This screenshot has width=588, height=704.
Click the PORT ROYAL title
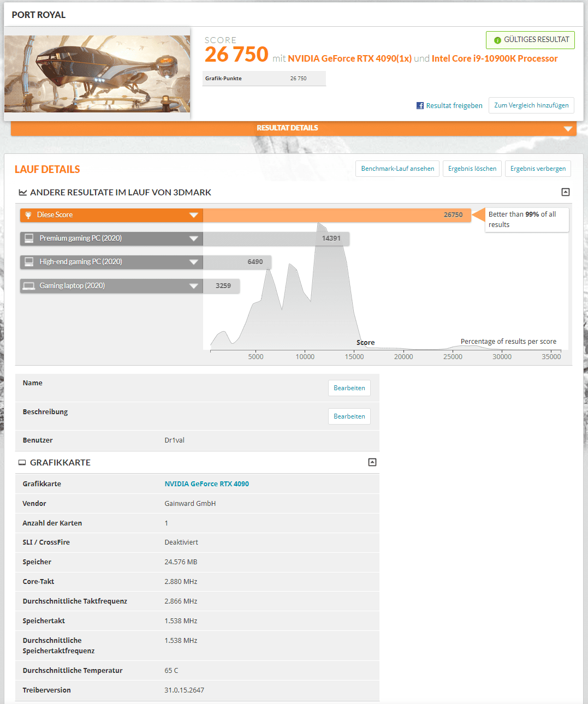pos(39,15)
